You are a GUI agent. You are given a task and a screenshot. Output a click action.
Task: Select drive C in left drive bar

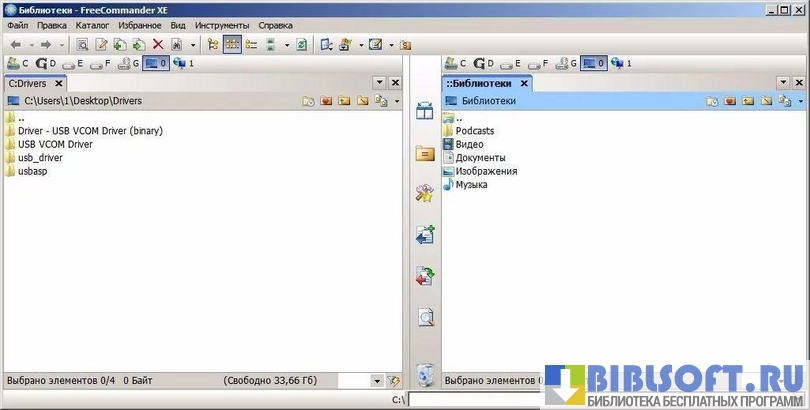click(18, 64)
